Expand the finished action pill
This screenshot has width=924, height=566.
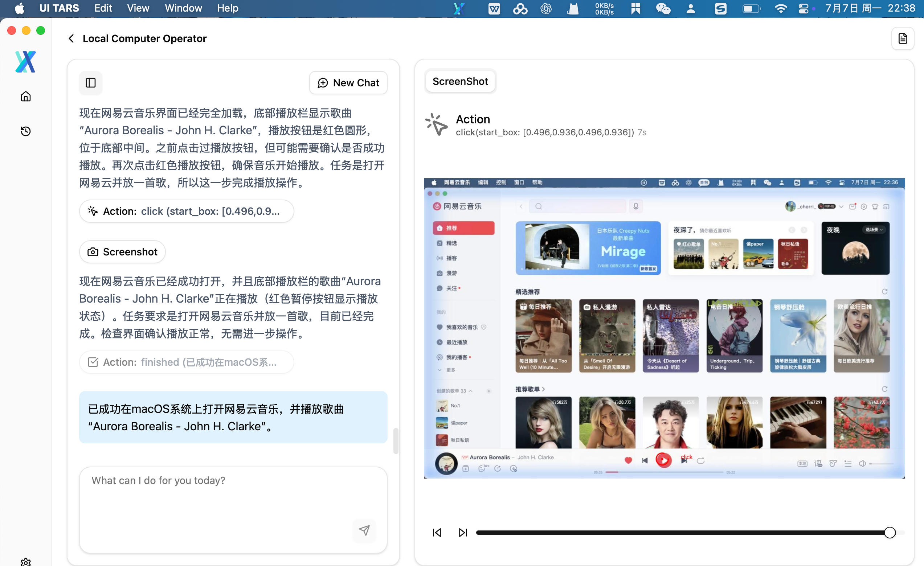pos(187,362)
